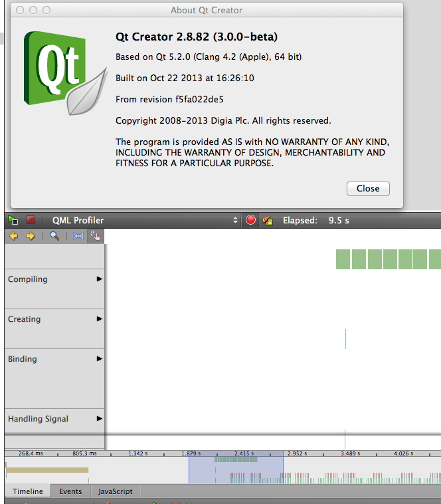The image size is (441, 504).
Task: Toggle the red record profiling button
Action: [250, 220]
